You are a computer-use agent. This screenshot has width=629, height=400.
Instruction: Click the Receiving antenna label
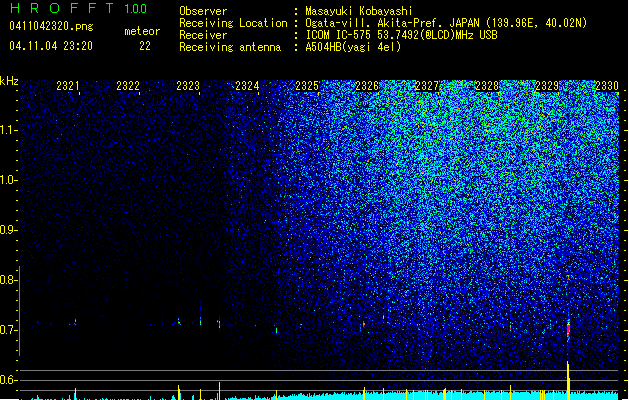pyautogui.click(x=230, y=47)
